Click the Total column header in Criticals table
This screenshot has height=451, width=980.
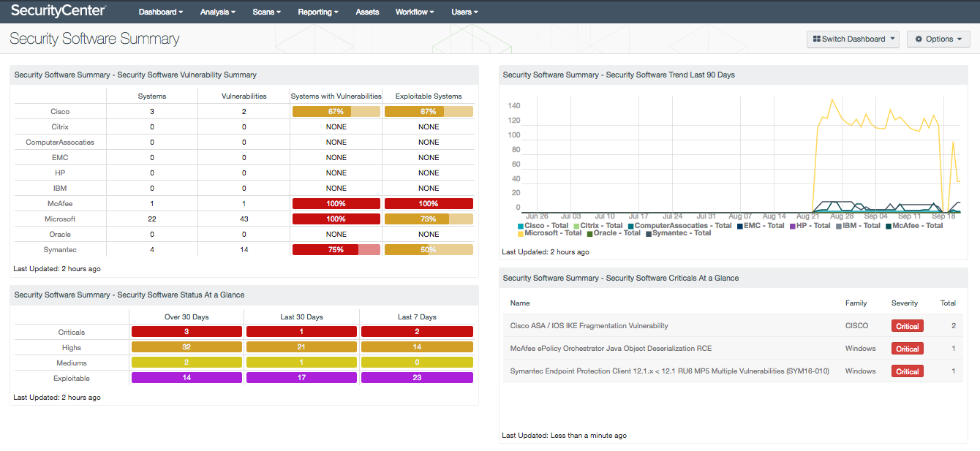(x=948, y=303)
